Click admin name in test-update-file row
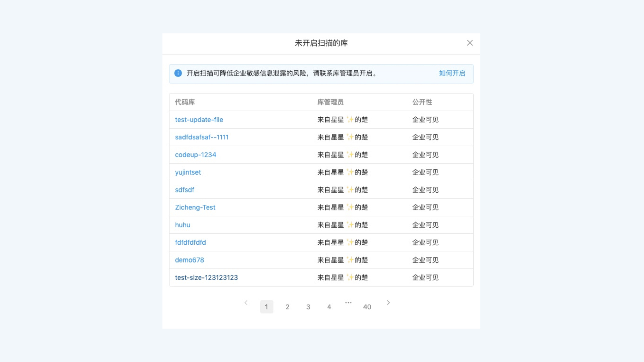This screenshot has width=644, height=362. click(342, 120)
